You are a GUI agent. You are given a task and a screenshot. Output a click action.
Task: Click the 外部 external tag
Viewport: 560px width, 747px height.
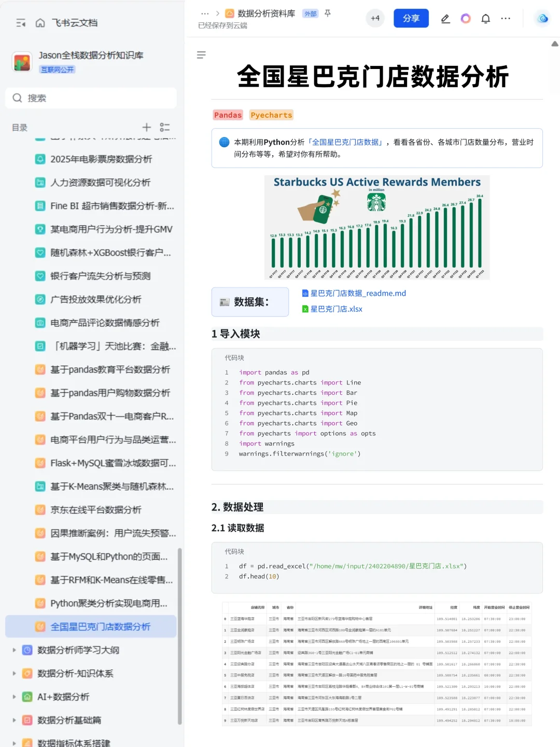[310, 14]
